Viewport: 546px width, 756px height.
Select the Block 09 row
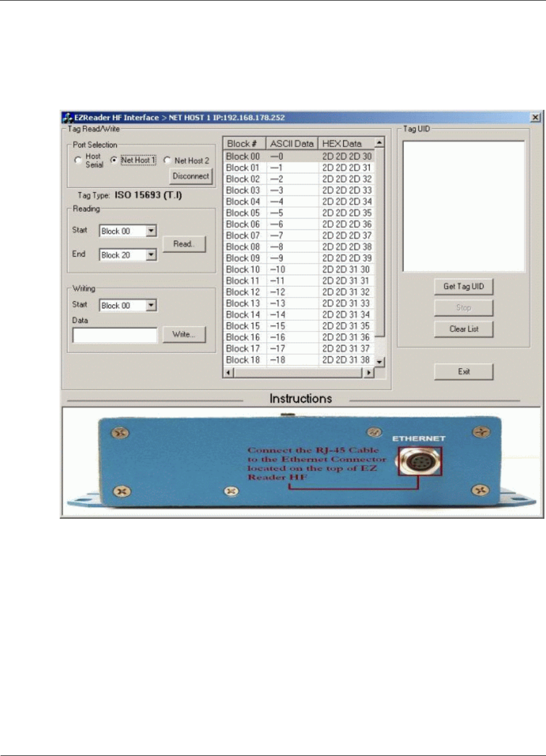[x=299, y=258]
